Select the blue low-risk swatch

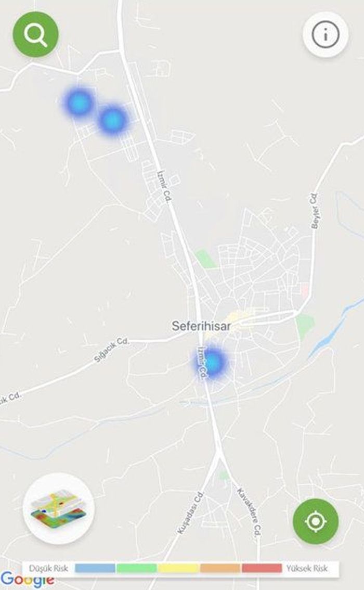click(95, 568)
